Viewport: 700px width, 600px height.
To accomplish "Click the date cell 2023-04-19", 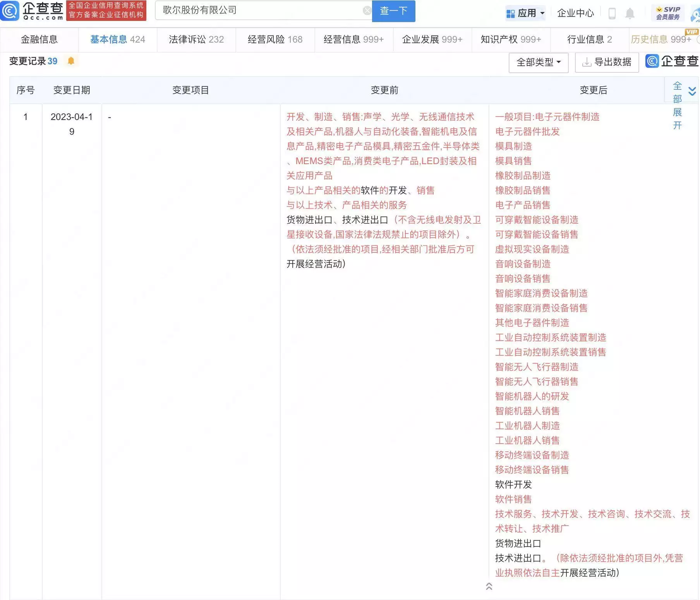I will (72, 124).
